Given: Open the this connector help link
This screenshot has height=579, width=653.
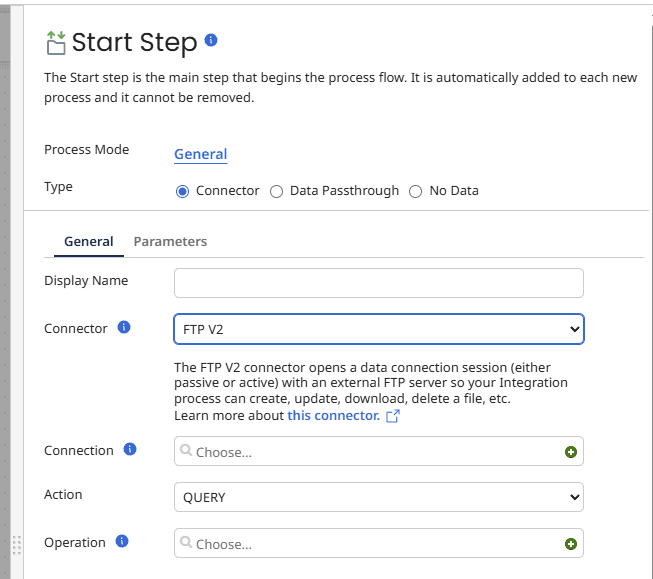Looking at the screenshot, I should coord(333,415).
